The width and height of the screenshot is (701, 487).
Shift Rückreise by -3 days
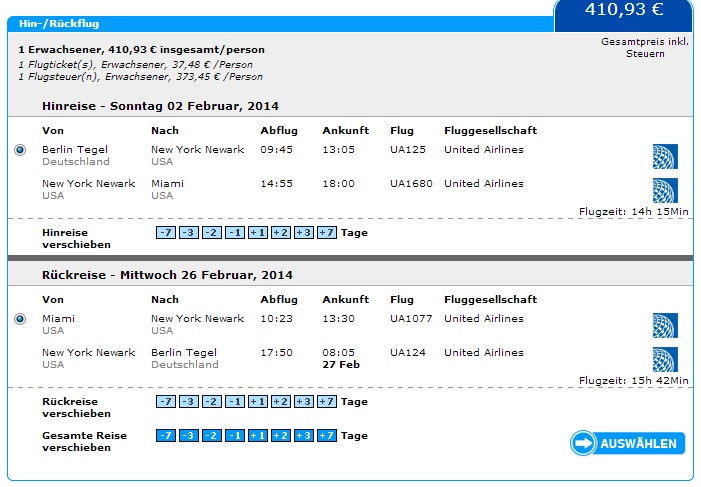point(189,402)
